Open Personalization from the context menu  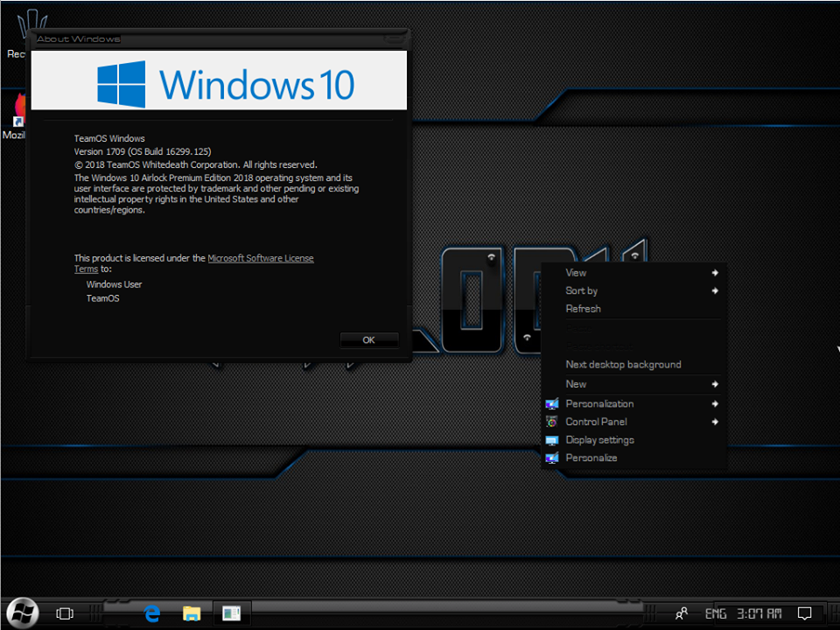click(633, 404)
